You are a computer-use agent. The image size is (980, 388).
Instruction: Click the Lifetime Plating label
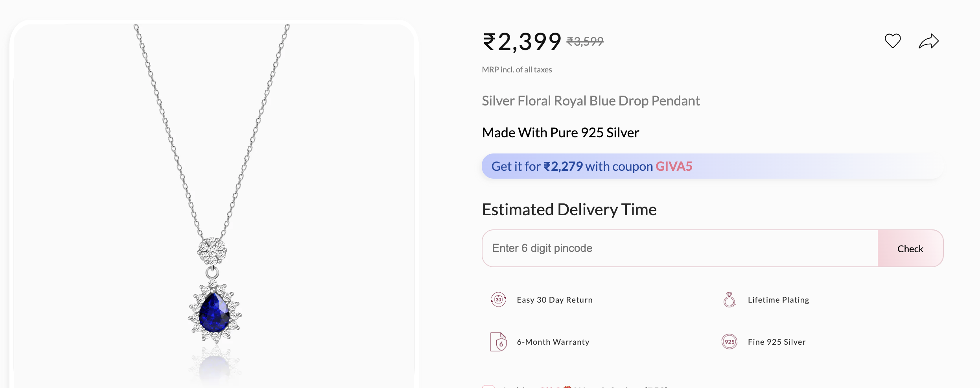coord(778,300)
